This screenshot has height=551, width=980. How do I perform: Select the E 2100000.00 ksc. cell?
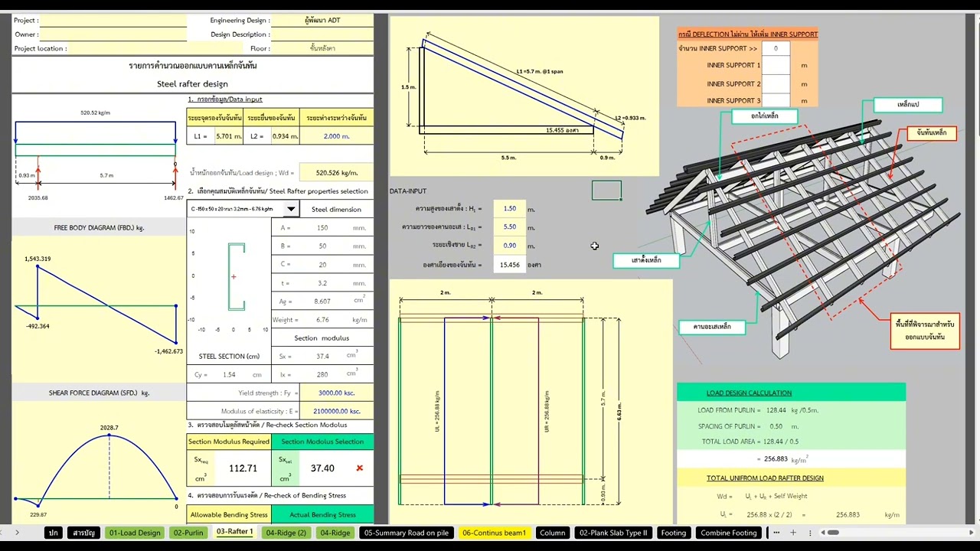point(337,411)
